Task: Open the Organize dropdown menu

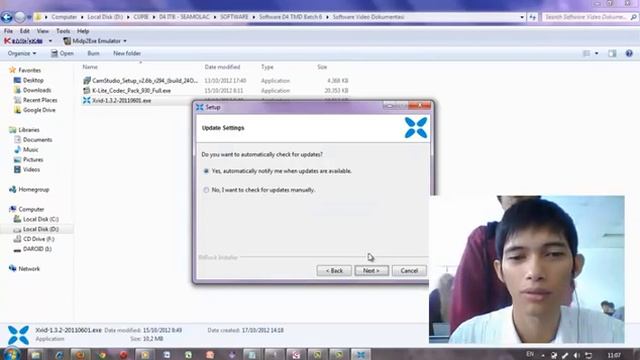Action: click(22, 53)
